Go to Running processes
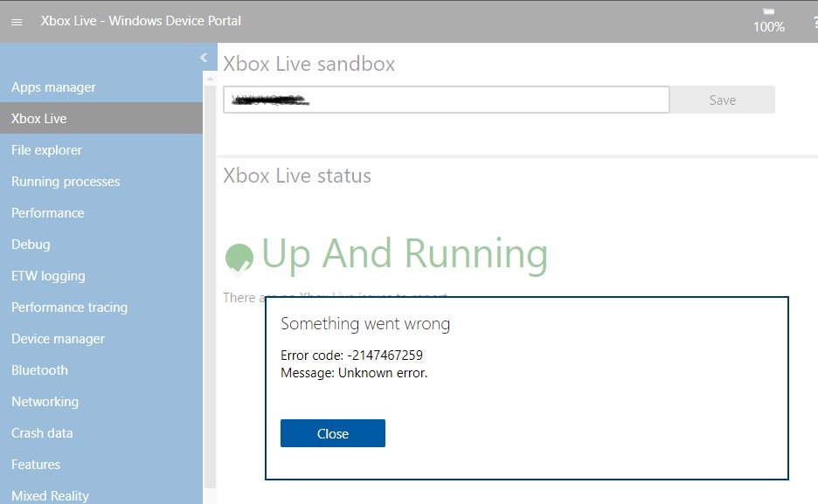This screenshot has width=818, height=504. [x=101, y=182]
